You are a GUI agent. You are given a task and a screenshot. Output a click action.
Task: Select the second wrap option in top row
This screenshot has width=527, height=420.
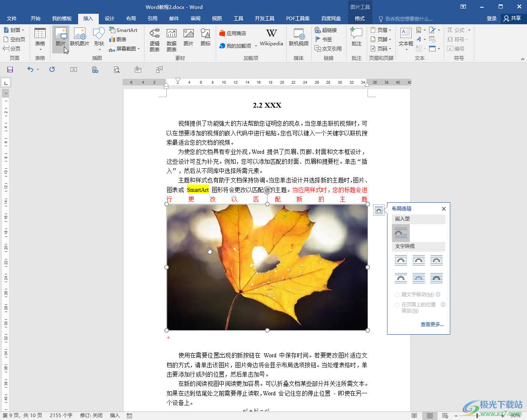point(419,261)
